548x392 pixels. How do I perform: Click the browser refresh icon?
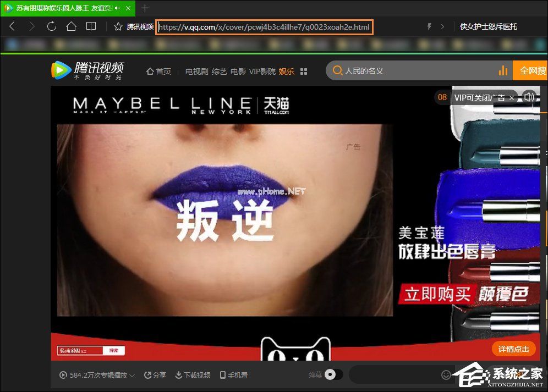tap(51, 26)
